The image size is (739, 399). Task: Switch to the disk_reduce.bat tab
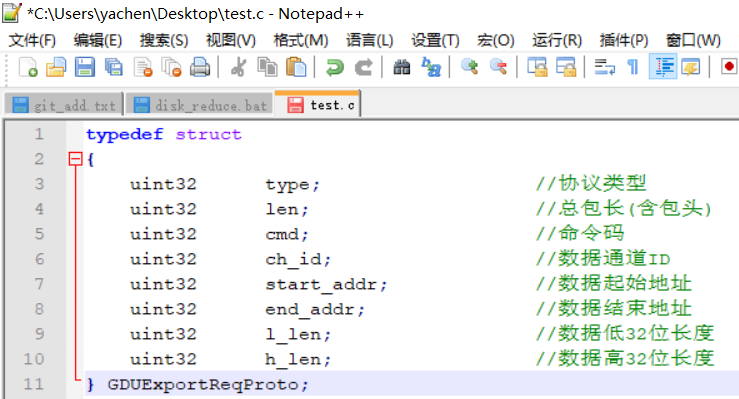click(x=199, y=105)
